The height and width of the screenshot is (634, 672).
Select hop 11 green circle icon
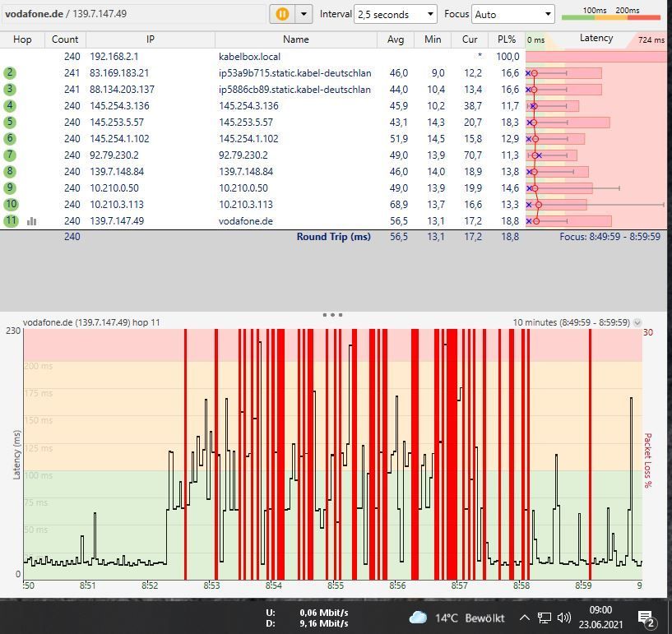[11, 220]
